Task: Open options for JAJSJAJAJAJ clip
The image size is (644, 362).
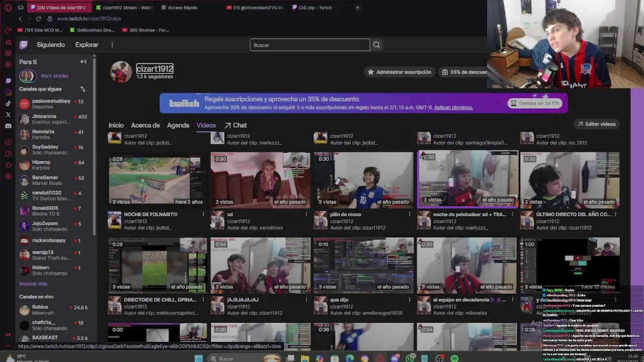Action: [306, 300]
